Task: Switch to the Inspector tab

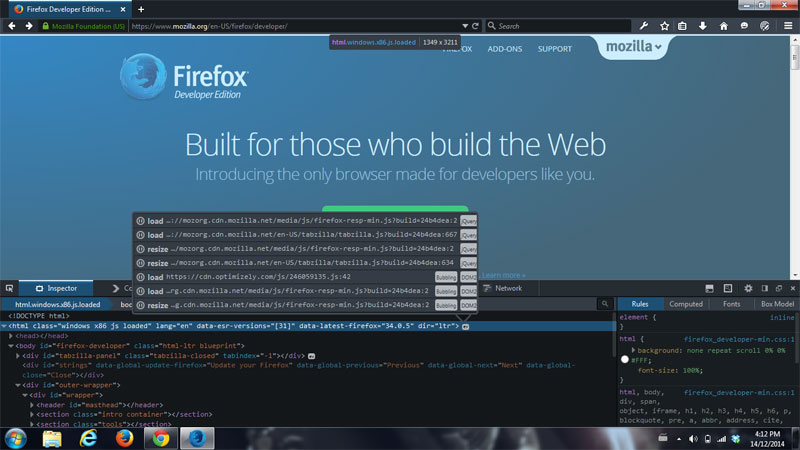Action: pos(56,288)
